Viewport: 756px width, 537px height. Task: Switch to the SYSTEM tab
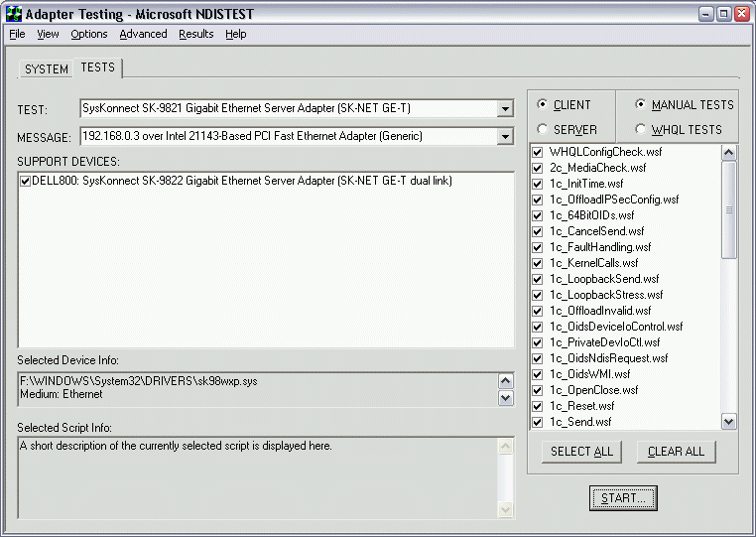click(x=47, y=69)
